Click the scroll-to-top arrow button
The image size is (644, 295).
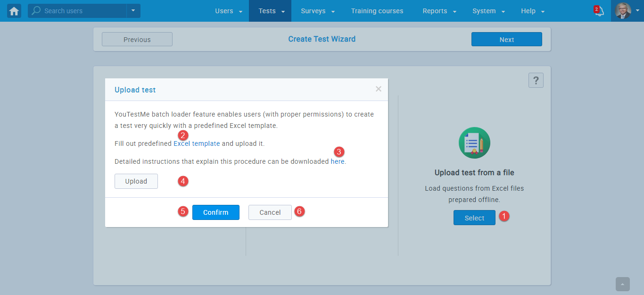623,284
